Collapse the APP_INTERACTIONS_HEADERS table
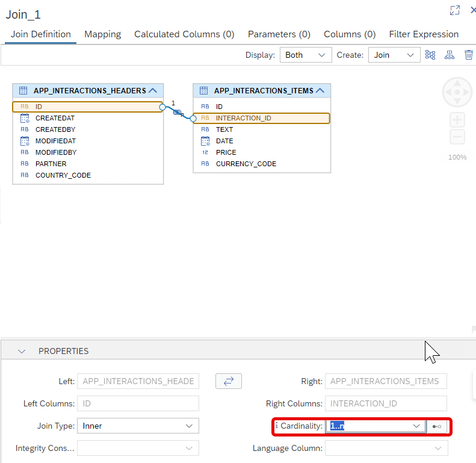Image resolution: width=476 pixels, height=463 pixels. (153, 90)
